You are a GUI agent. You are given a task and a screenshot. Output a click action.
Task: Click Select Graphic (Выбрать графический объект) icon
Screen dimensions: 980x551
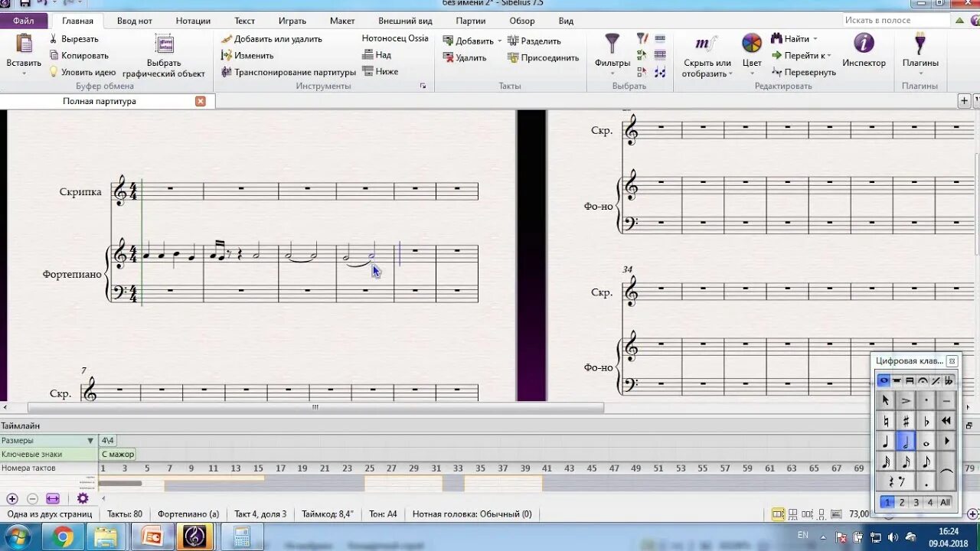[164, 44]
